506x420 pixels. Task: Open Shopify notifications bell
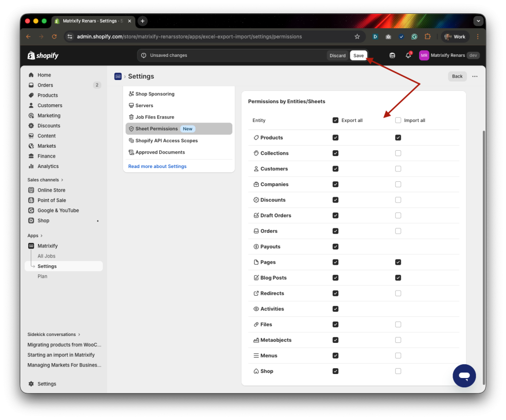[x=408, y=55]
